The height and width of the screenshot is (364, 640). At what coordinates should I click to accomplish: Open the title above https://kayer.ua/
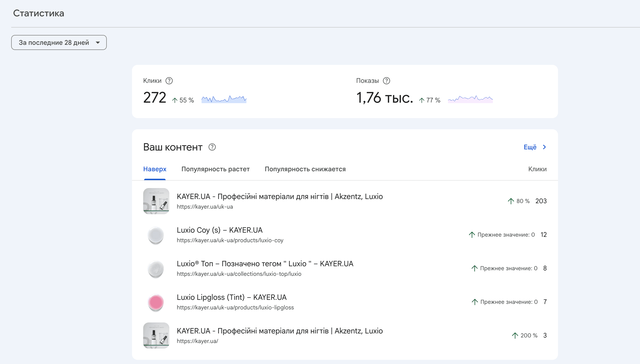point(280,331)
